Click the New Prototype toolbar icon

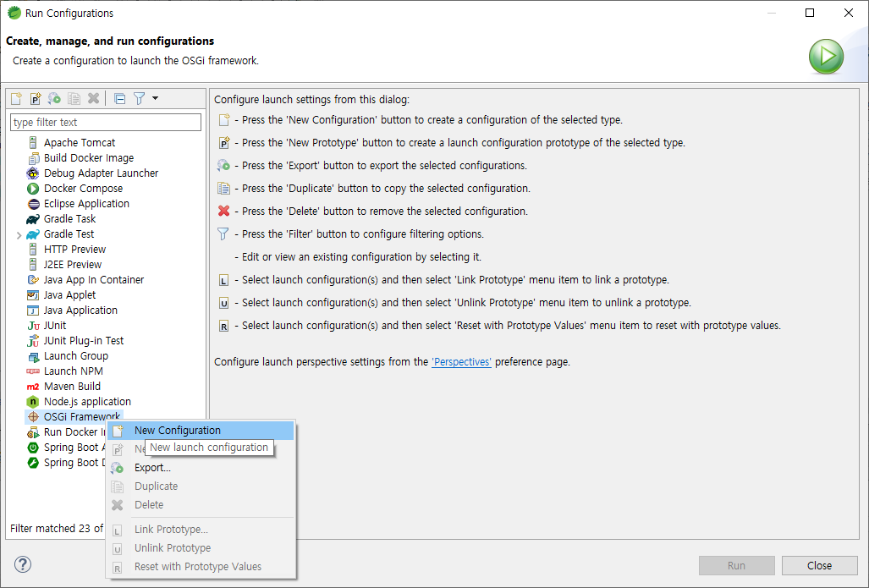coord(36,99)
